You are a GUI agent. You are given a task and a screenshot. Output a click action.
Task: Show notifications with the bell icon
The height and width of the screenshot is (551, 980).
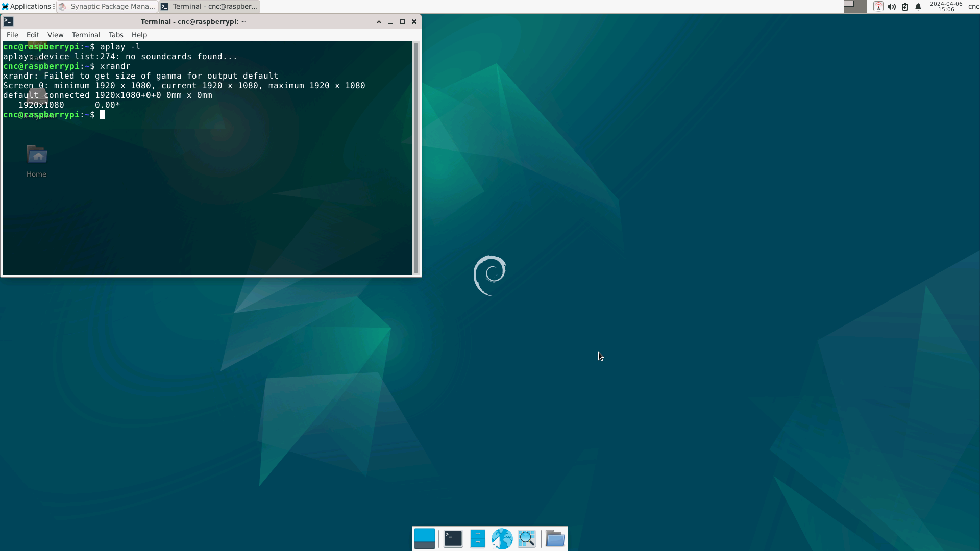click(918, 7)
